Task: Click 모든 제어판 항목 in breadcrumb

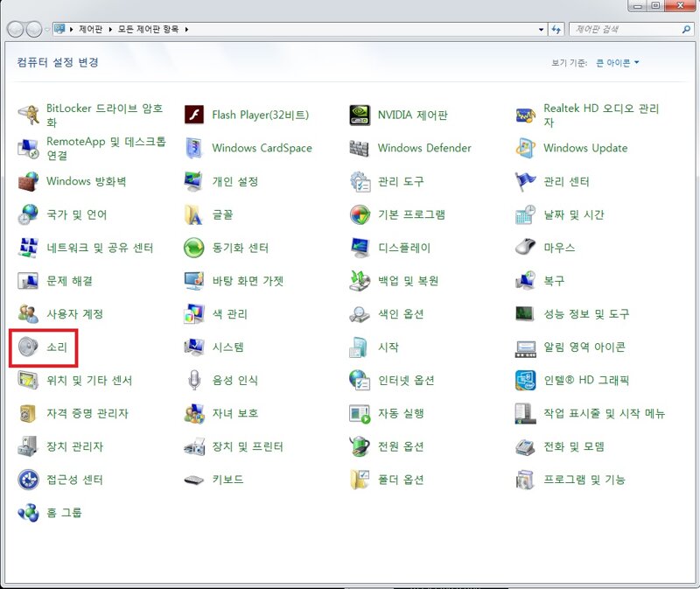Action: pyautogui.click(x=148, y=30)
